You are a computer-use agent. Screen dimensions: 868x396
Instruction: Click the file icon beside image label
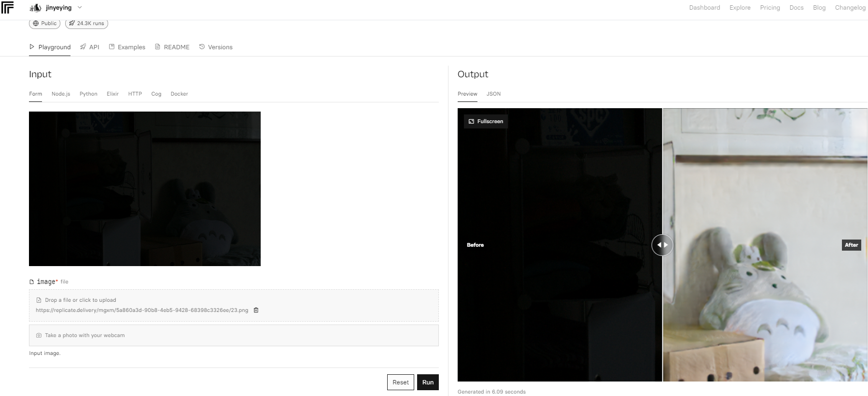coord(32,282)
